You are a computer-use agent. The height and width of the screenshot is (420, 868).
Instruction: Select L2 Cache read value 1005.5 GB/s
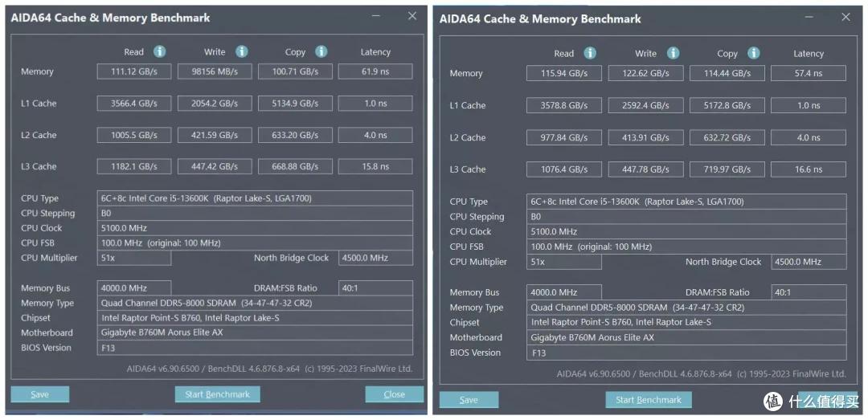[134, 135]
